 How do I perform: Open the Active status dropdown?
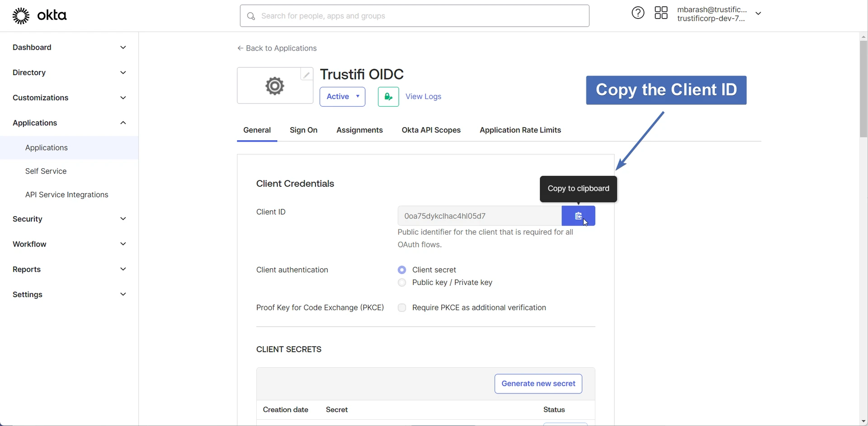click(342, 97)
